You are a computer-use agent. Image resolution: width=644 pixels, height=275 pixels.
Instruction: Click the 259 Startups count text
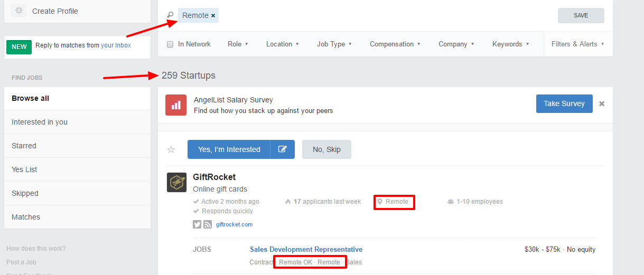point(189,75)
